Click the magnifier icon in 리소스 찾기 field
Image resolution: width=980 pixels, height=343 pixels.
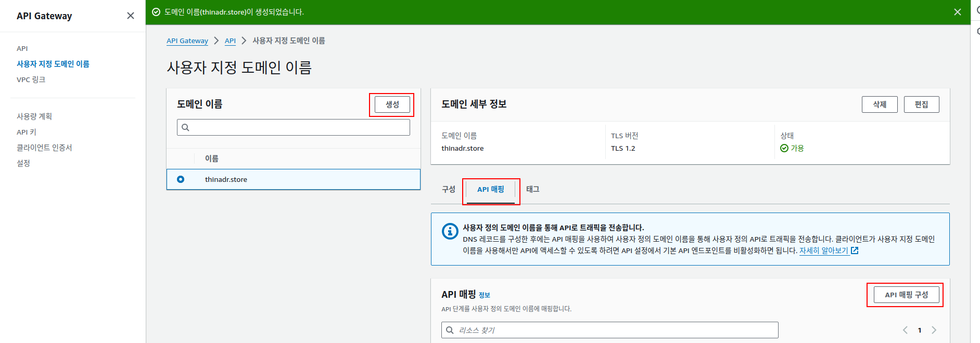point(450,330)
